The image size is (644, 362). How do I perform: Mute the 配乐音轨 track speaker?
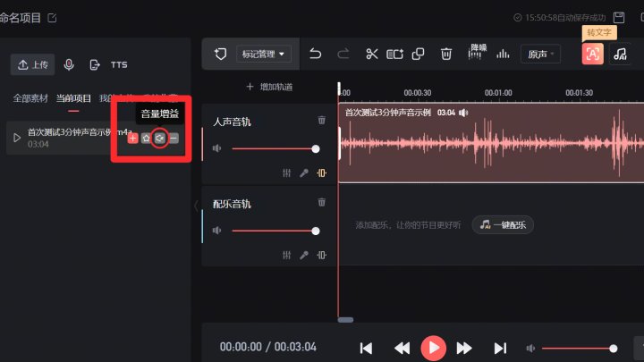[x=217, y=232]
